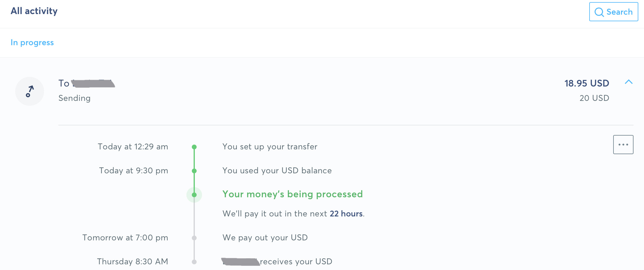Click the "You used your USD balance" dot
Viewport: 644px width, 270px height.
pyautogui.click(x=194, y=171)
